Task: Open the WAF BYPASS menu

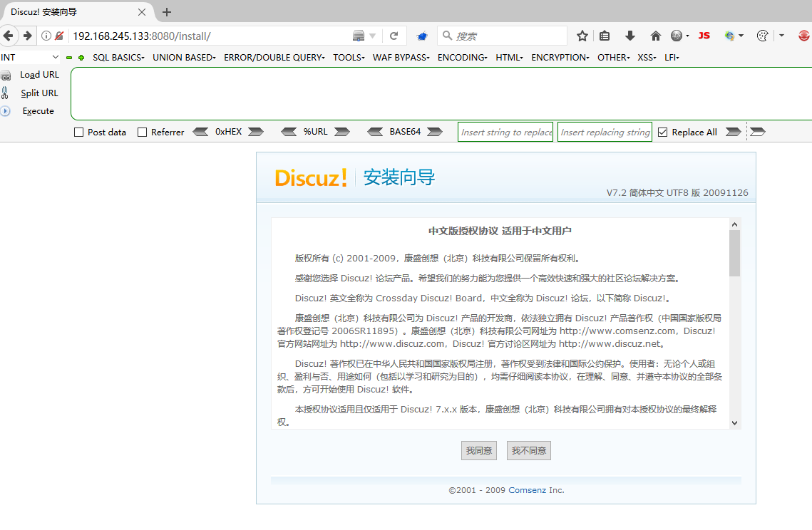Action: (401, 58)
